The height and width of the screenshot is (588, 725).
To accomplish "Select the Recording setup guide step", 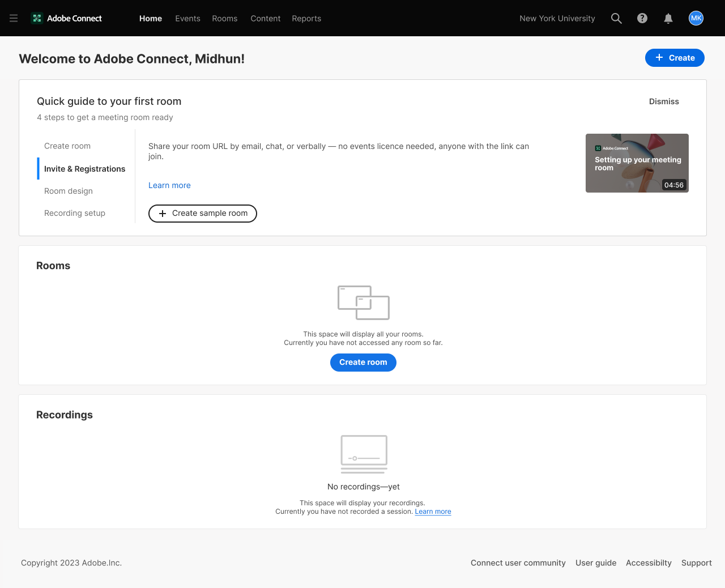I will [75, 213].
